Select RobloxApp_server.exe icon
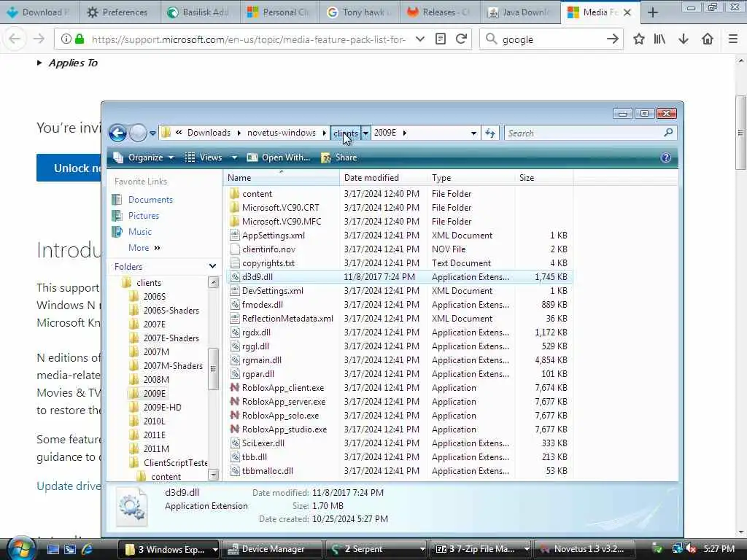 coord(234,402)
